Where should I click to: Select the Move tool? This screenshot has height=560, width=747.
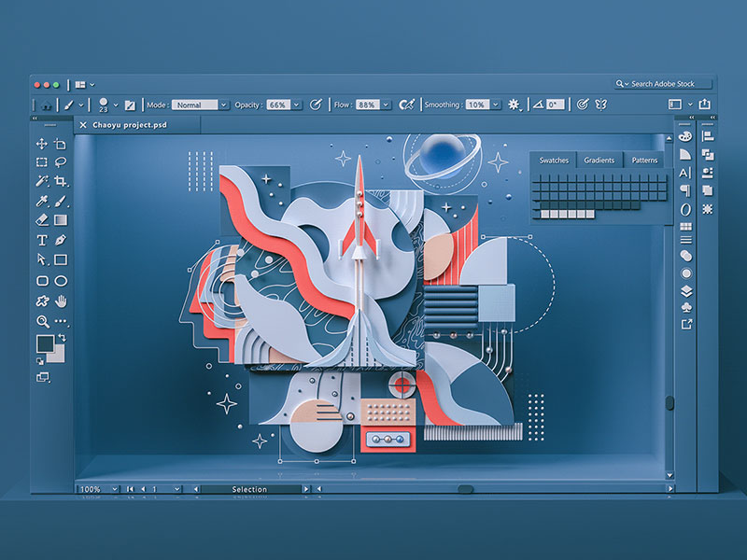coord(42,144)
